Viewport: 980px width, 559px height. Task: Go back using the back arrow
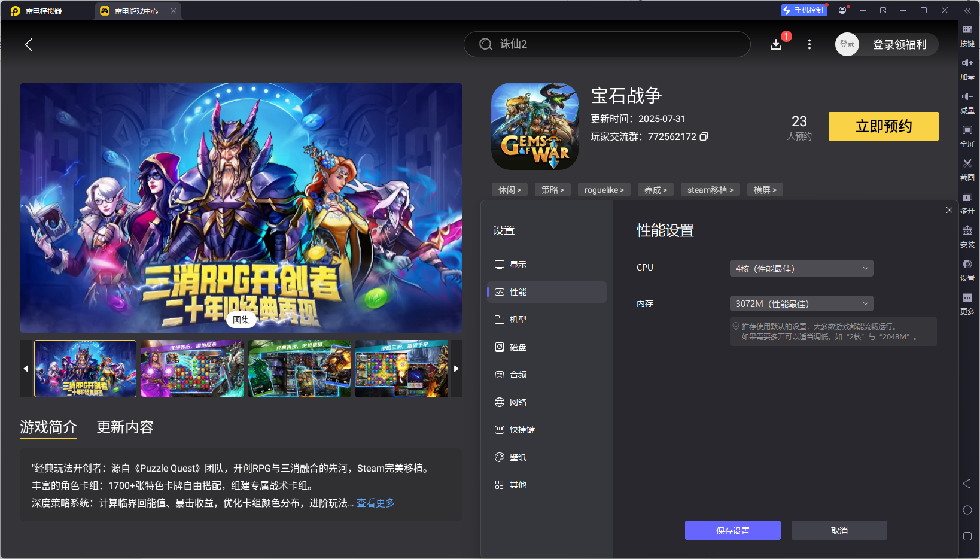coord(29,44)
